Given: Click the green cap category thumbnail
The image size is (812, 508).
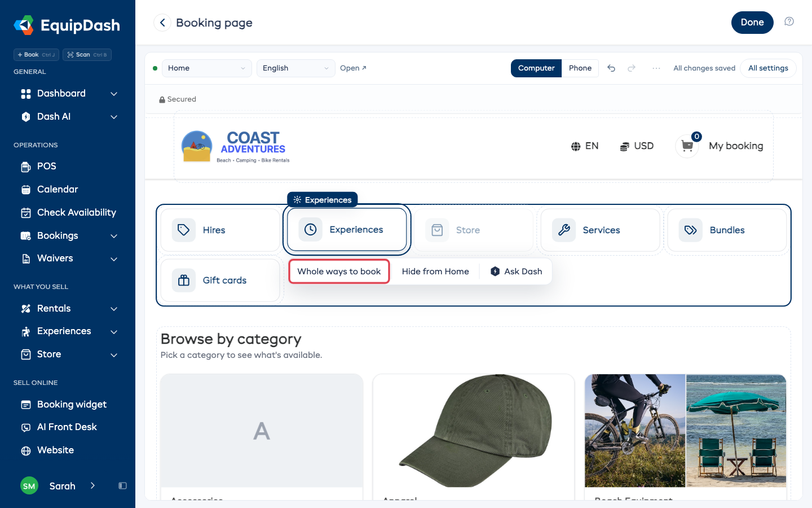Looking at the screenshot, I should click(474, 431).
